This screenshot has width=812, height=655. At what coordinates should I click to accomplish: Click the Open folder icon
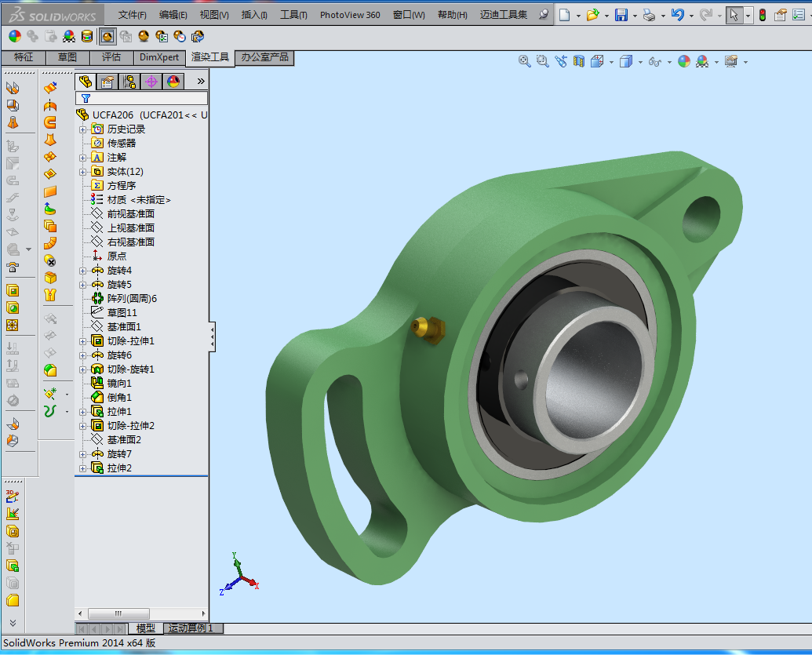(x=592, y=15)
